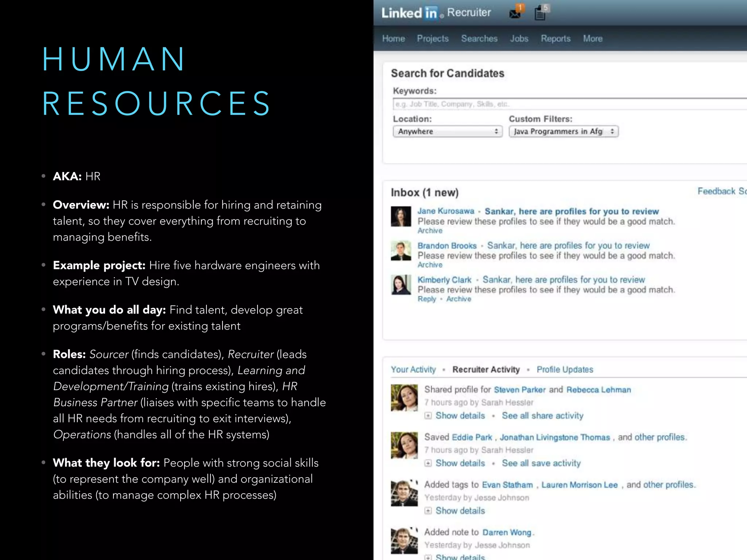747x560 pixels.
Task: Archive Jane Kurosawa's message
Action: pyautogui.click(x=430, y=231)
